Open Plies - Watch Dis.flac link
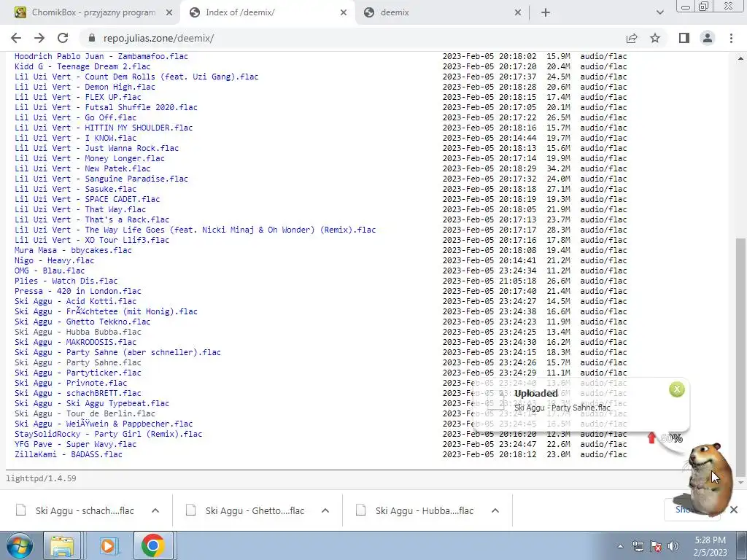747x560 pixels. [66, 281]
